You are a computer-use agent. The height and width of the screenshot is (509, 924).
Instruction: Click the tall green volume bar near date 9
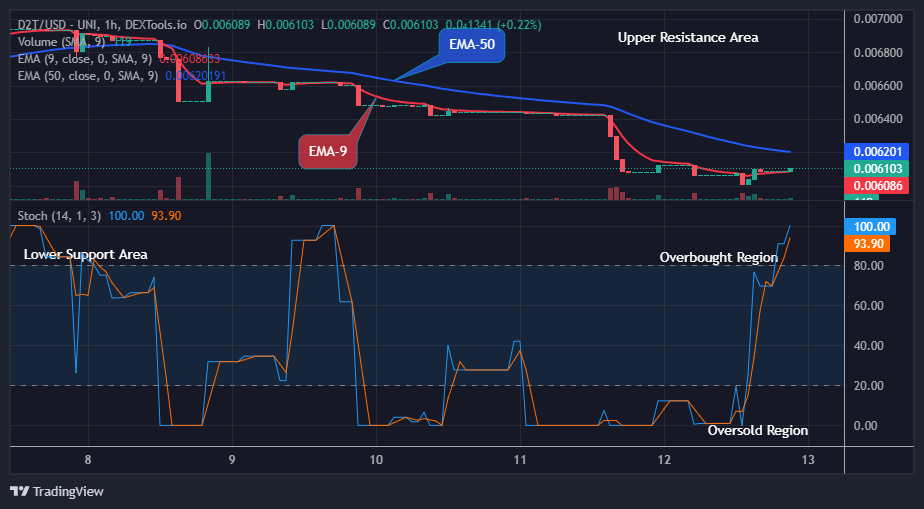208,176
